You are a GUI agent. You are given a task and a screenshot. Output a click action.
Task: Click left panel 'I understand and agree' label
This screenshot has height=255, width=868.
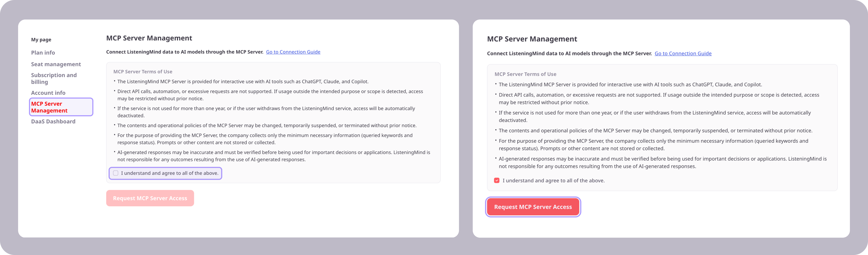[170, 173]
